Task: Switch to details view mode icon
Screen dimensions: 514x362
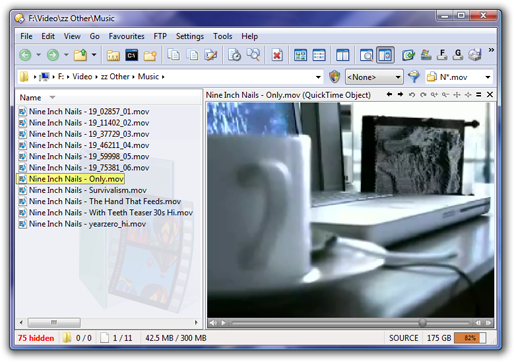Action: click(x=319, y=55)
